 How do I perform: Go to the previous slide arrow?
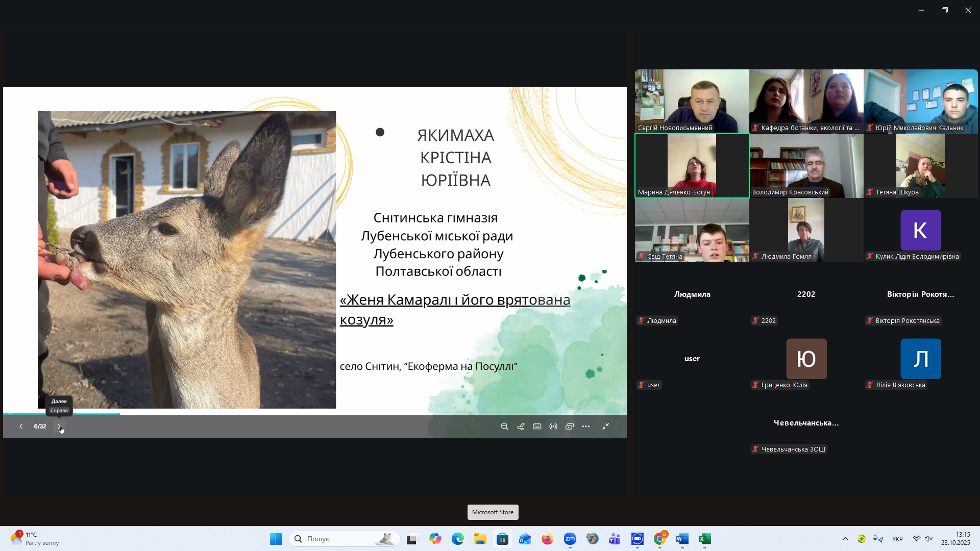click(x=21, y=427)
